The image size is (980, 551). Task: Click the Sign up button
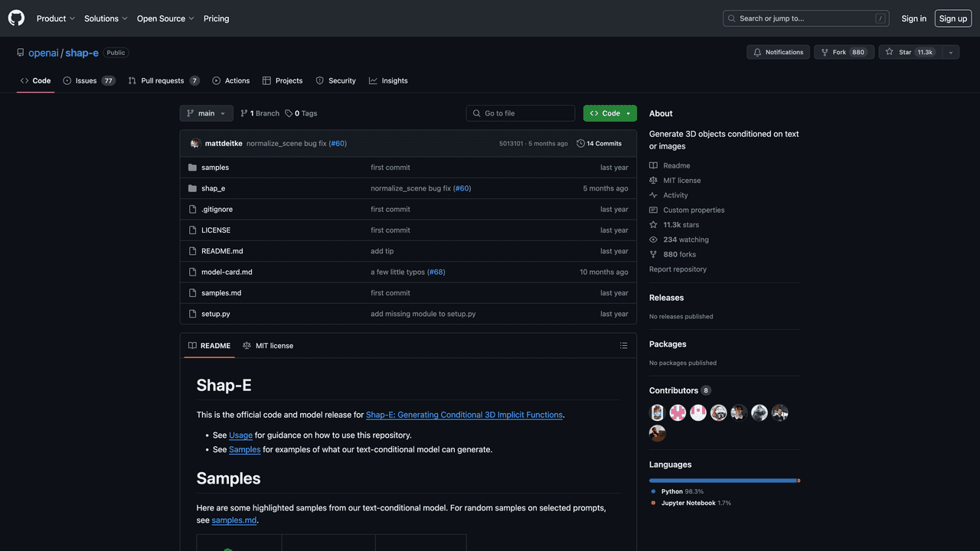click(x=953, y=18)
